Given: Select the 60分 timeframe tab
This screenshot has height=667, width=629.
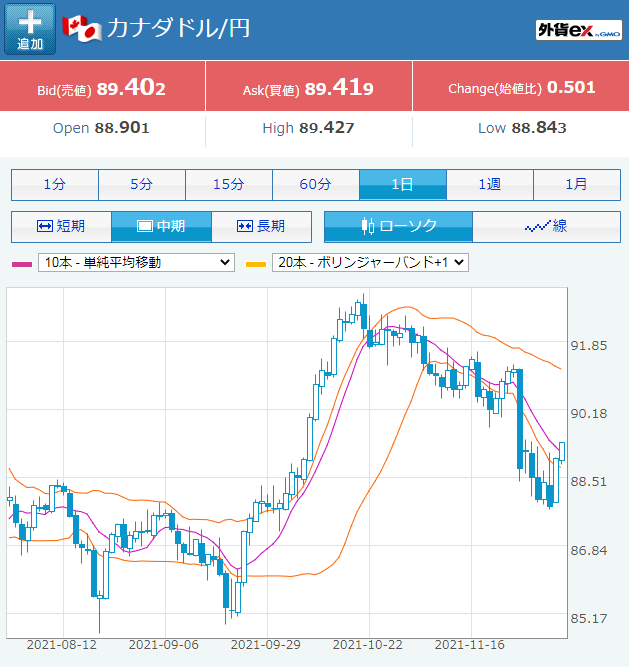Looking at the screenshot, I should (316, 185).
